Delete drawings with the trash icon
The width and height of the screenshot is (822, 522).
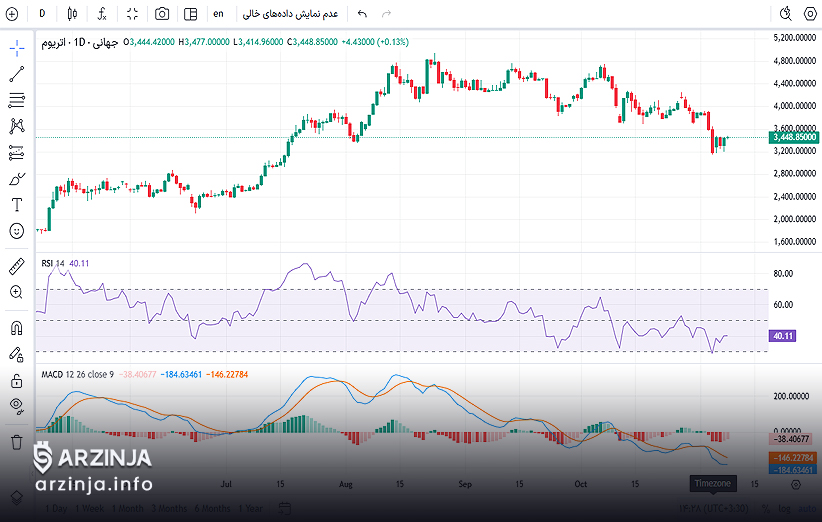click(x=17, y=441)
